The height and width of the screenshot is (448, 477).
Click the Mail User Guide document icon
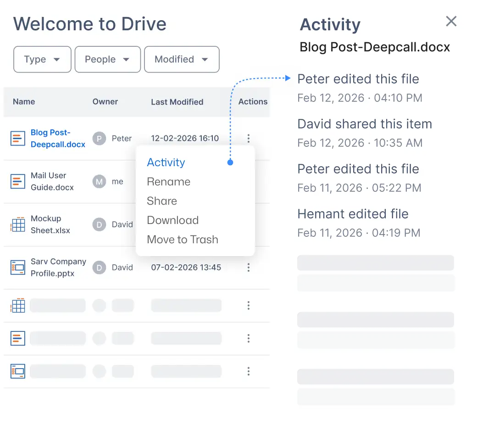(x=18, y=182)
